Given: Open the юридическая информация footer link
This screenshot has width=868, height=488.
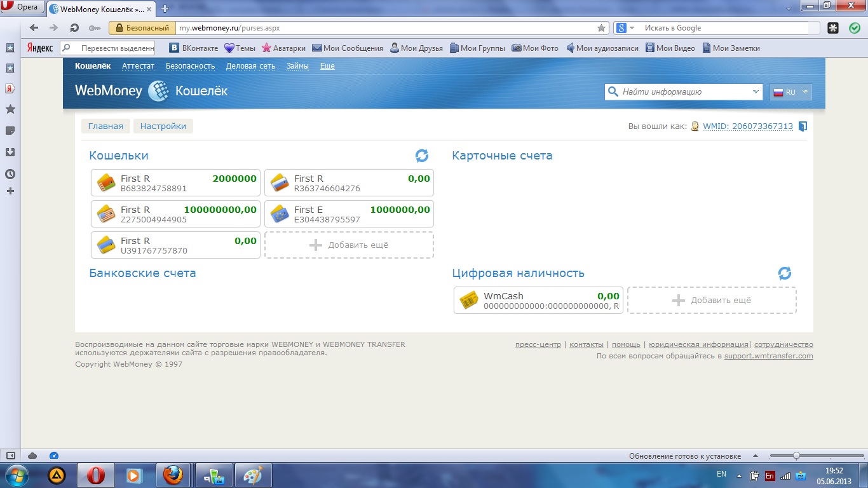Looking at the screenshot, I should point(698,344).
